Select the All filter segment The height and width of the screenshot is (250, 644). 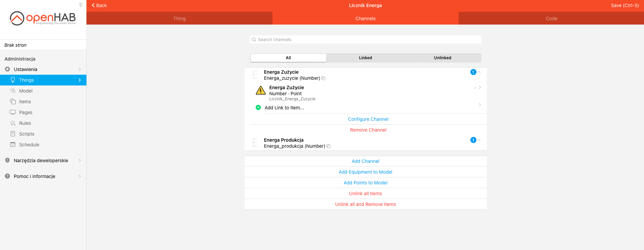(x=288, y=58)
